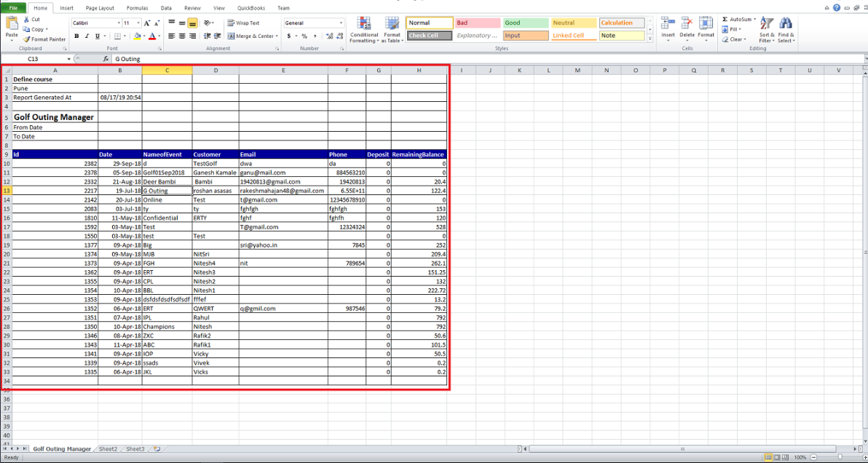Open the Page Layout ribbon tab

(x=100, y=8)
